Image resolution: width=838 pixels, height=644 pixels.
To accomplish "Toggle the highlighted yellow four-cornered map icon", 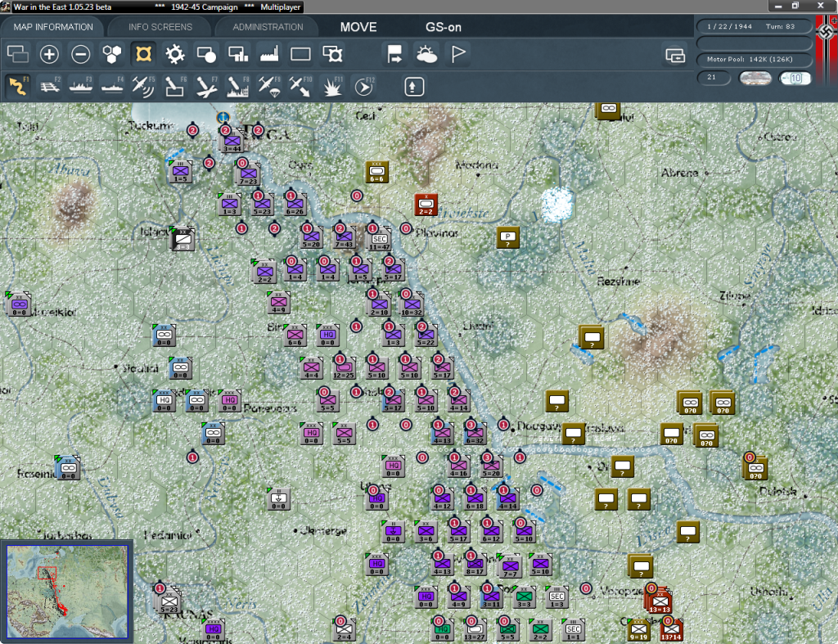I will 143,54.
